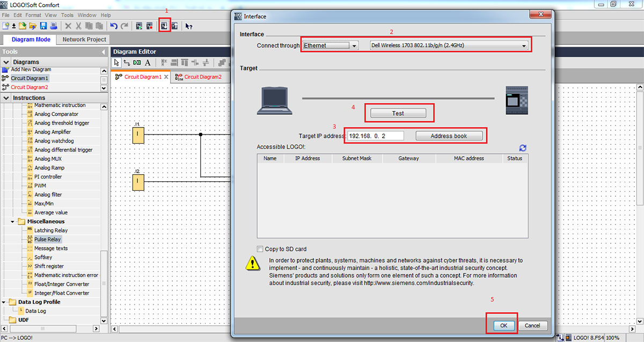Open the Tools menu
This screenshot has width=644, height=342.
point(67,15)
